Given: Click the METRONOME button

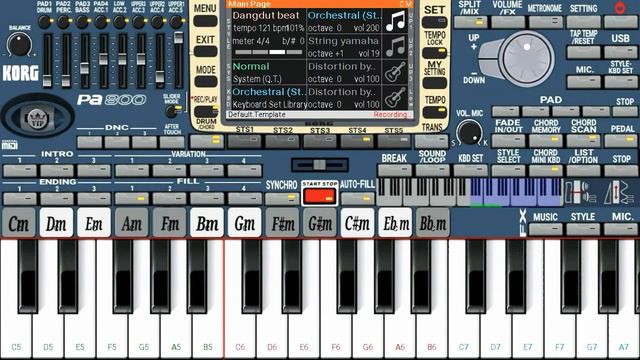Looking at the screenshot, I should [546, 22].
